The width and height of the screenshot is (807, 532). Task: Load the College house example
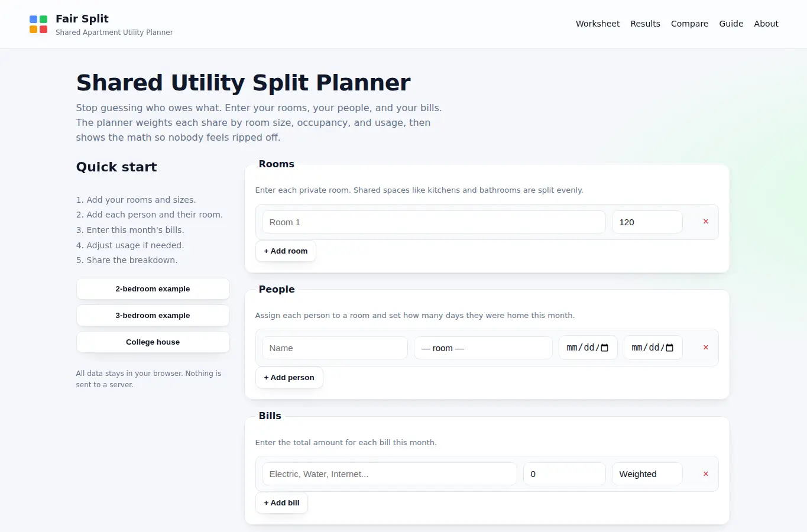pos(153,342)
